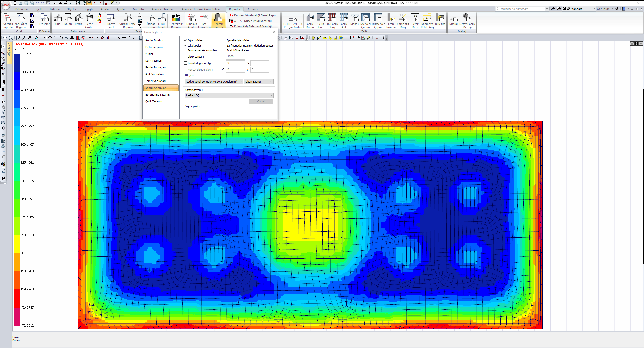Click the yellow band in the color legend

click(x=17, y=244)
